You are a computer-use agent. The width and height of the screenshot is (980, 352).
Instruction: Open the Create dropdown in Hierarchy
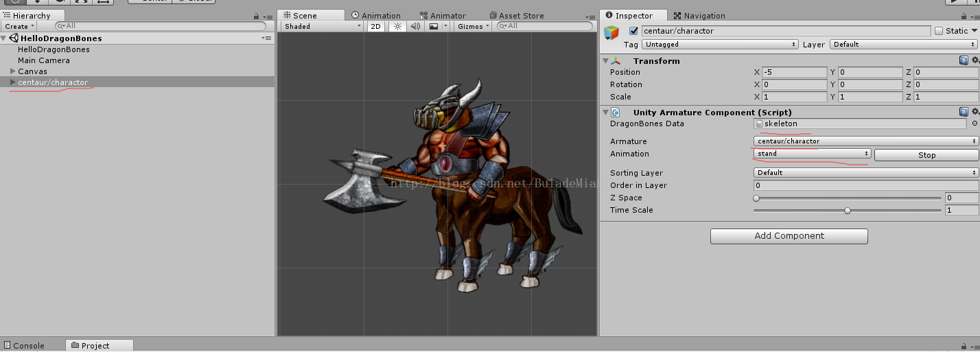[x=20, y=26]
